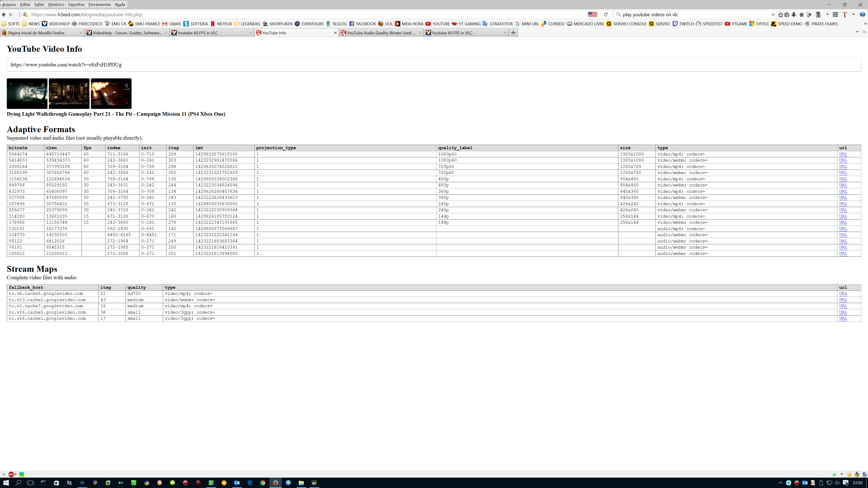The image size is (868, 488).
Task: Click the first video thumbnail
Action: 27,94
